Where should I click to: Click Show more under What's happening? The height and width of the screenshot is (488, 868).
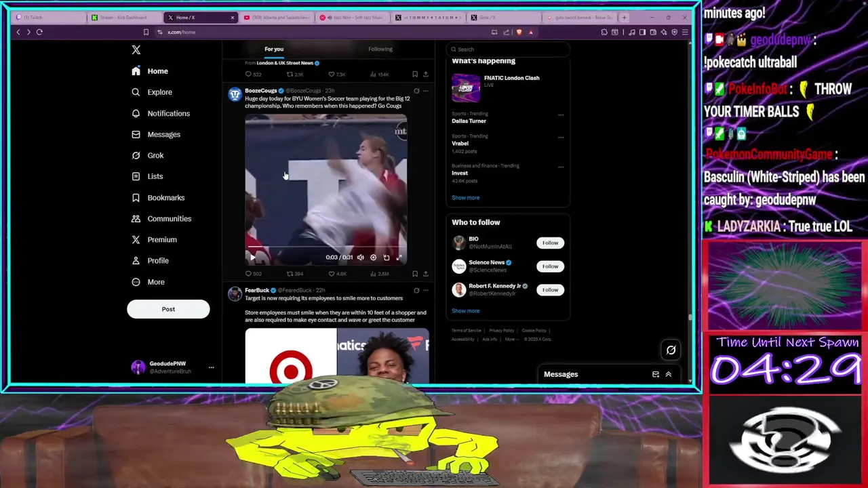(465, 197)
